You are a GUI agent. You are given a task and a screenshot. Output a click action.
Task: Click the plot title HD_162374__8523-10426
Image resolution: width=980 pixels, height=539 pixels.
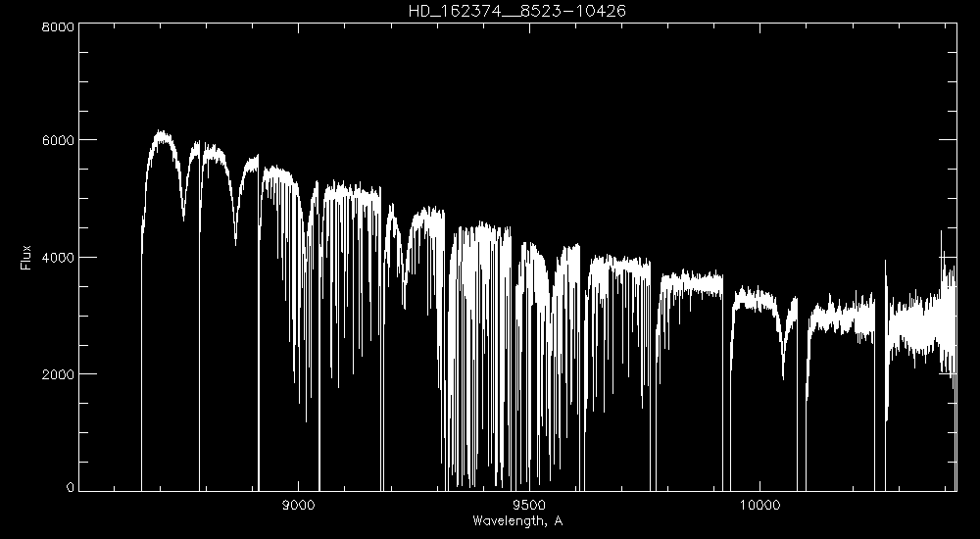click(516, 11)
